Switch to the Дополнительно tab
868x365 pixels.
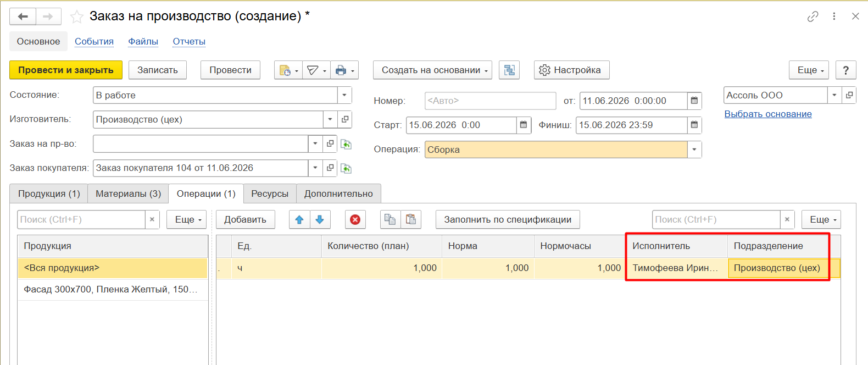(x=338, y=193)
